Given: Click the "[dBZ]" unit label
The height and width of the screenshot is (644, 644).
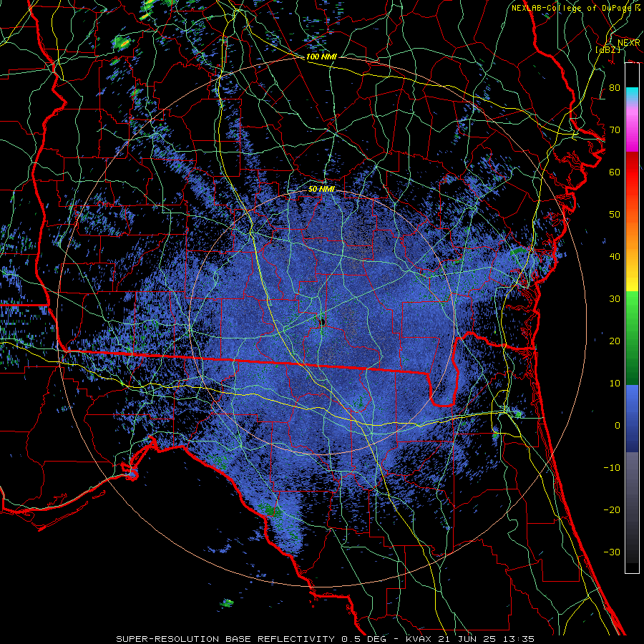Looking at the screenshot, I should (608, 49).
